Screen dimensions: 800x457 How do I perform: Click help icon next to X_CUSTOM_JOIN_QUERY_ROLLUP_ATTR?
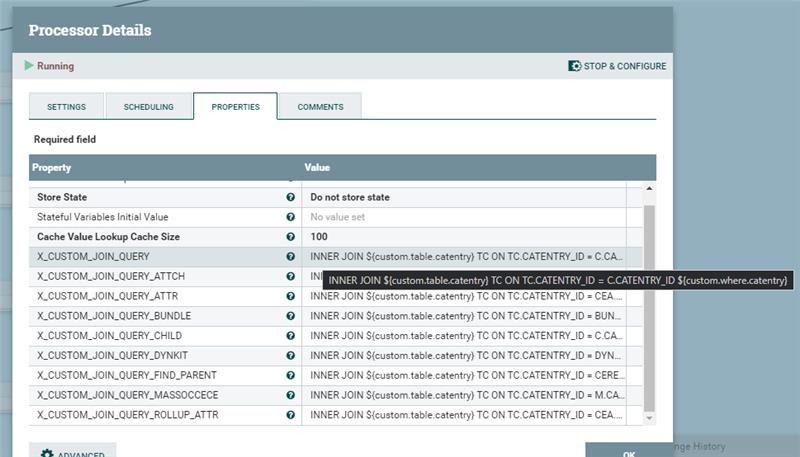290,414
